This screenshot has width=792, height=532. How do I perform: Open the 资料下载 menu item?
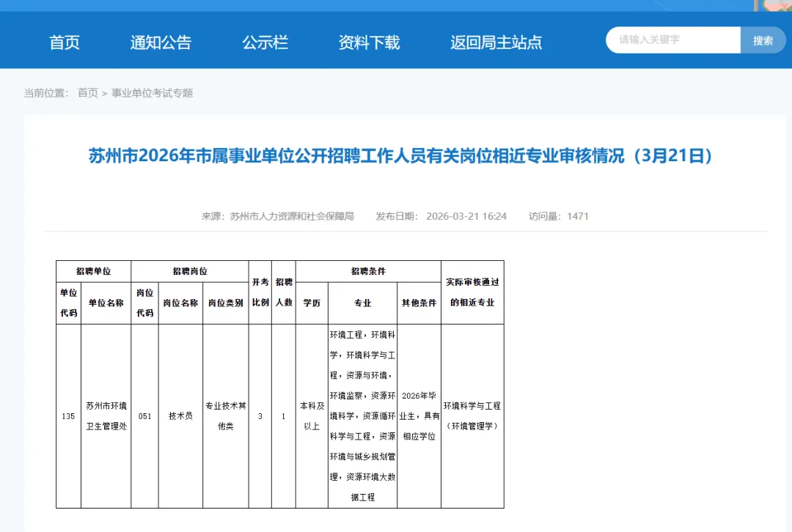(x=369, y=43)
